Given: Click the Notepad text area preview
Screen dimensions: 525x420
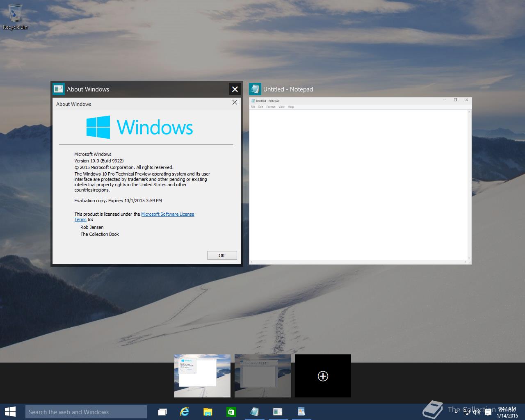Looking at the screenshot, I should point(358,185).
